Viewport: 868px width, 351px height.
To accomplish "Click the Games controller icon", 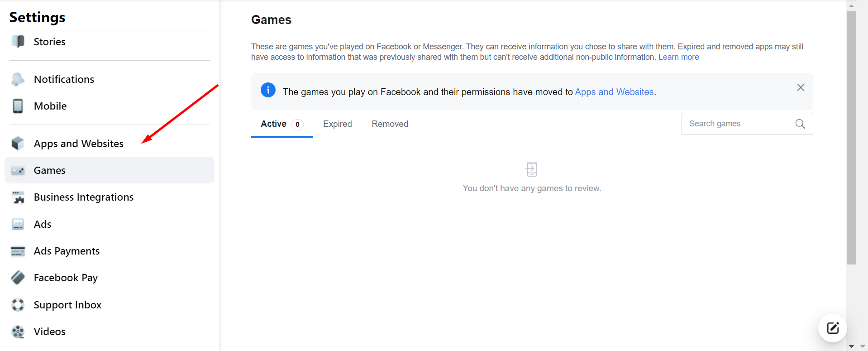I will pyautogui.click(x=18, y=170).
